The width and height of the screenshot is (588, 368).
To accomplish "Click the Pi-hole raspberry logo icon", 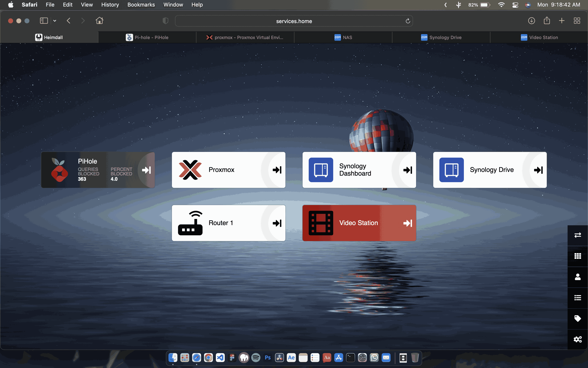I will pyautogui.click(x=60, y=170).
